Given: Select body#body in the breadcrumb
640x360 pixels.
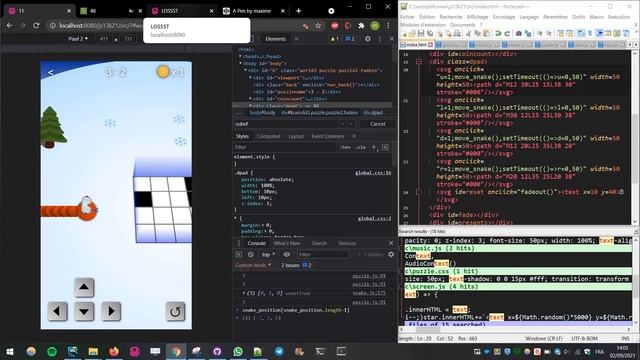Looking at the screenshot, I should click(262, 113).
